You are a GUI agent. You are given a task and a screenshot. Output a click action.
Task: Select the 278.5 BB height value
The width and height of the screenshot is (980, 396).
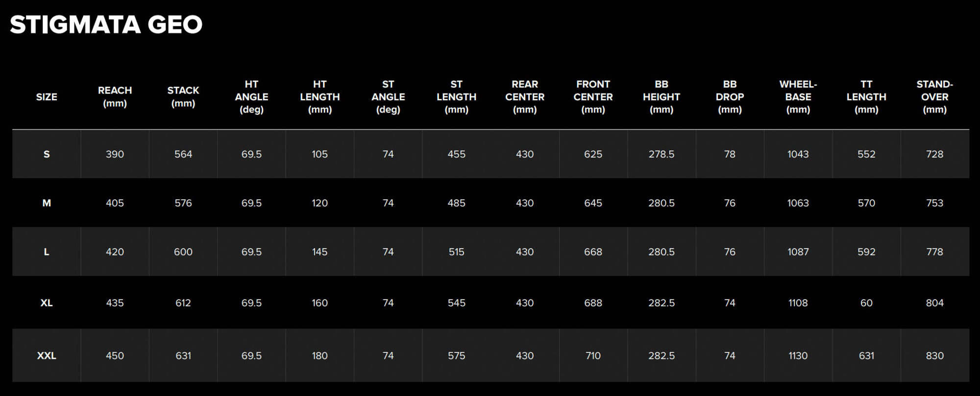click(661, 154)
